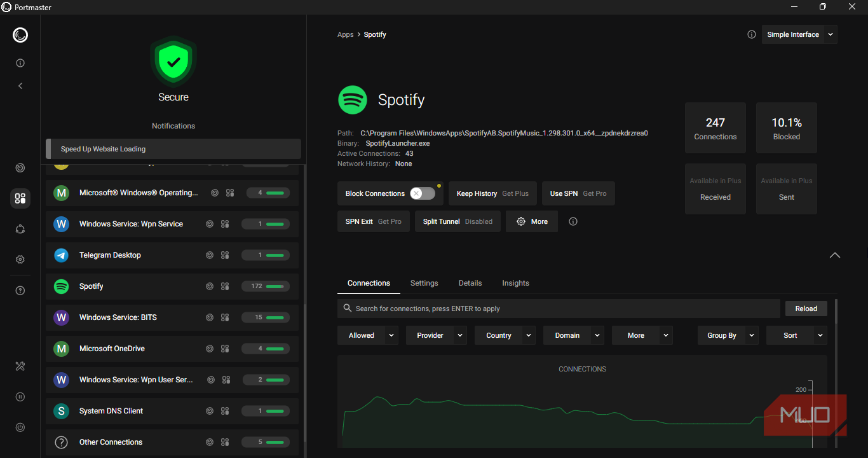
Task: Open the Sort dropdown arrow
Action: coord(820,335)
